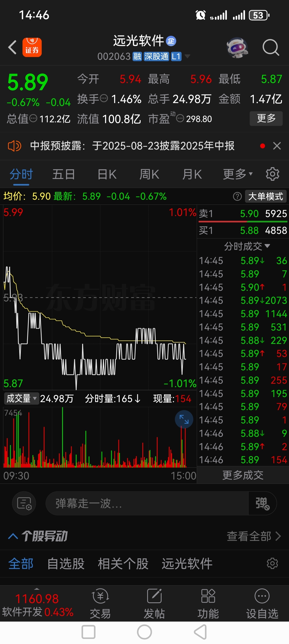Open 更多成交 trade list
The height and width of the screenshot is (644, 289).
pyautogui.click(x=243, y=476)
